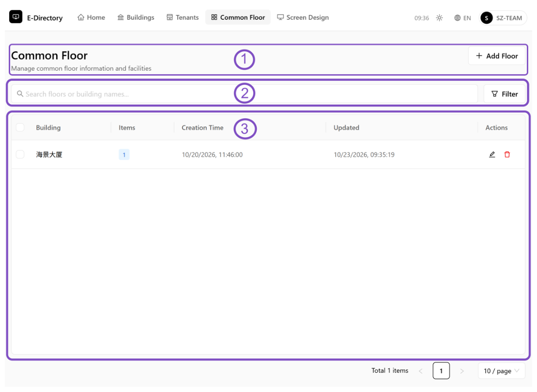This screenshot has height=392, width=537.
Task: Focus the search floors or building names field
Action: point(244,94)
